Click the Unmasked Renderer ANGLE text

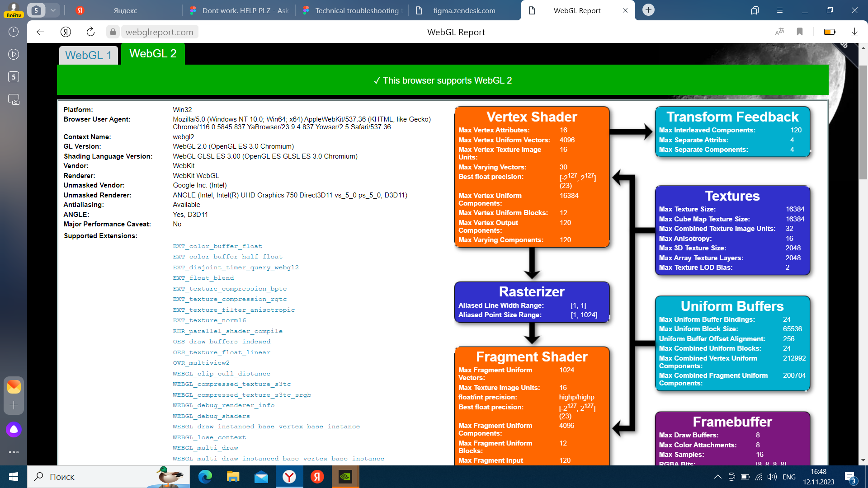(290, 195)
